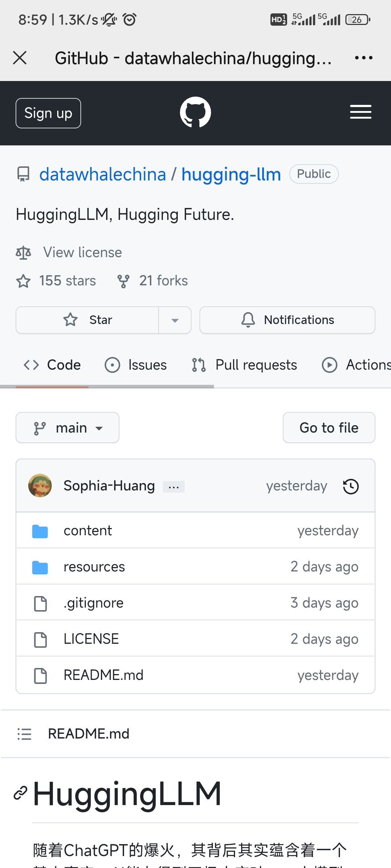Open the GitHub Octocat logo home
391x868 pixels.
195,112
